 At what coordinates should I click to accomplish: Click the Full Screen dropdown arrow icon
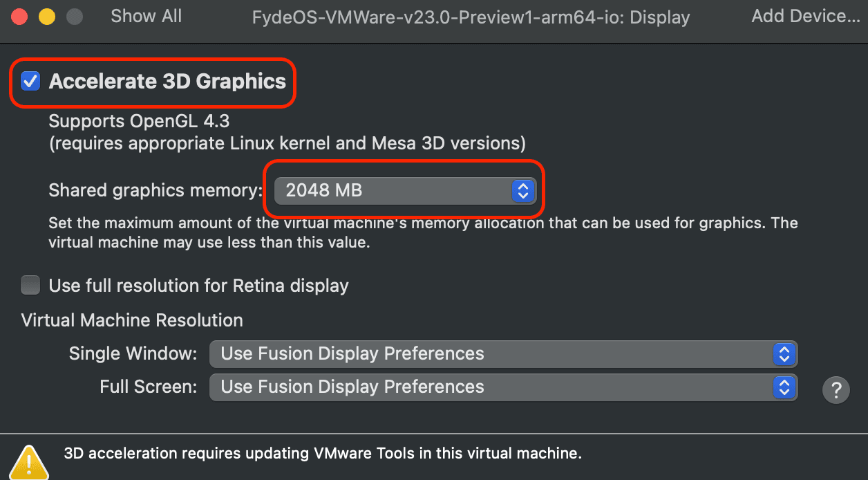(x=784, y=387)
